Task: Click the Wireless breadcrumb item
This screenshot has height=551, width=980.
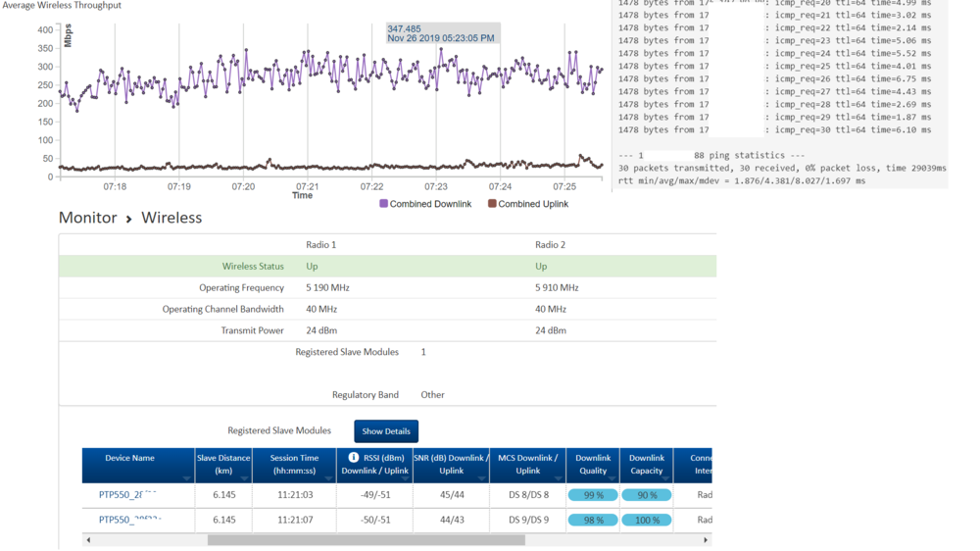Action: point(171,218)
